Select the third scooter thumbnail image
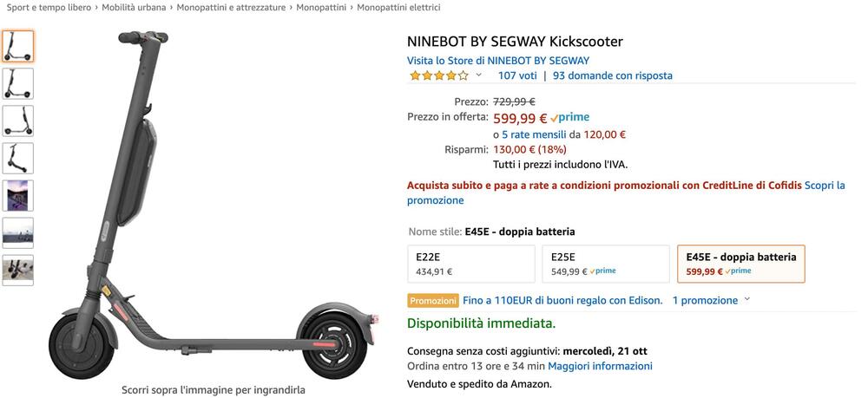This screenshot has width=868, height=398. coord(18,121)
